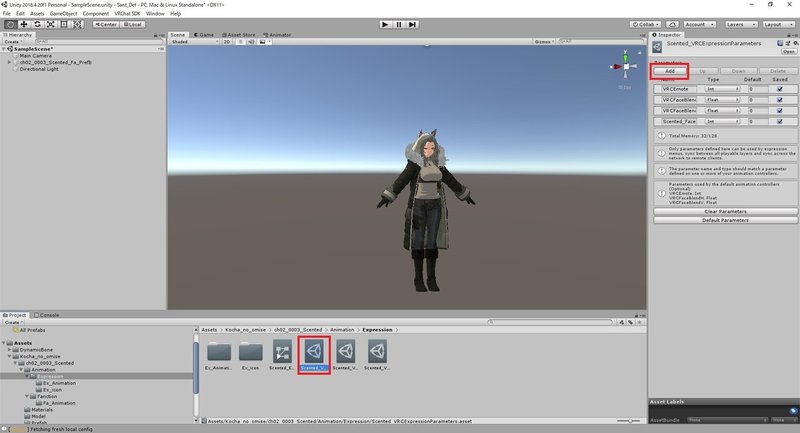Screen dimensions: 800x433
Task: Toggle Center pivot mode
Action: tap(106, 24)
